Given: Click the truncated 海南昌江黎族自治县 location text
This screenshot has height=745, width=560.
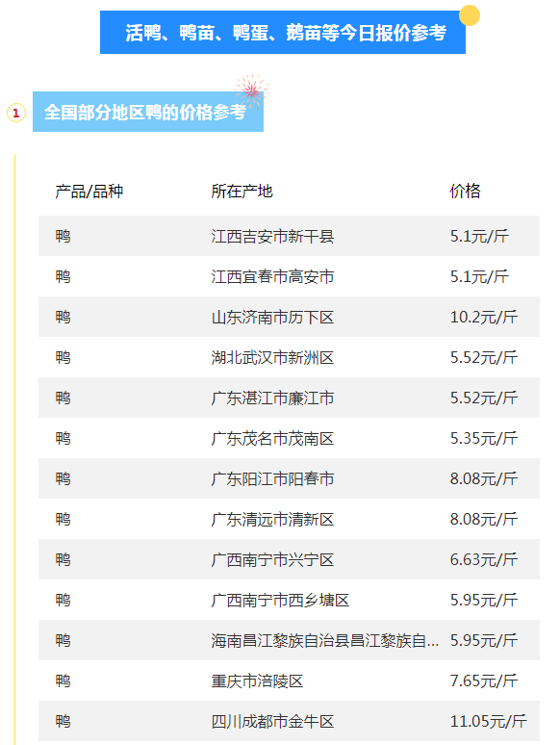Looking at the screenshot, I should (325, 640).
